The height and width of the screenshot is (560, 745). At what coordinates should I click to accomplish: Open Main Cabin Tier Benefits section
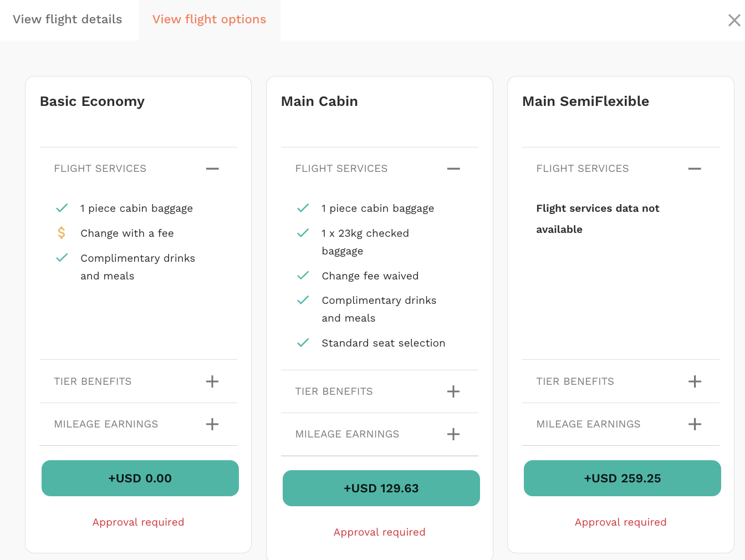380,391
